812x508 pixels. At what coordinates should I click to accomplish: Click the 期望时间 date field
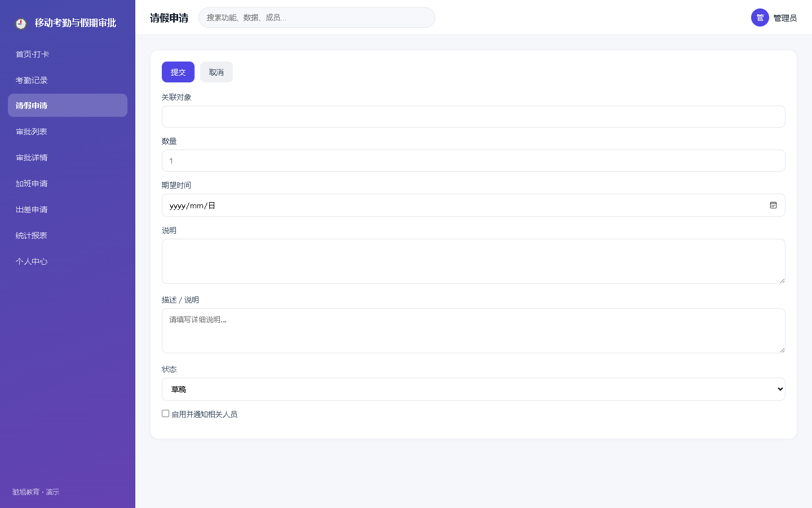pyautogui.click(x=473, y=205)
